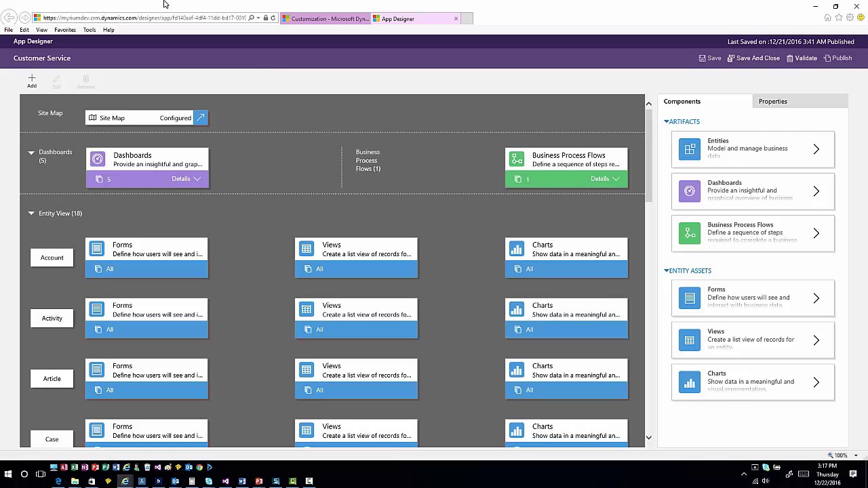Click Save And Close
868x488 pixels.
(753, 58)
